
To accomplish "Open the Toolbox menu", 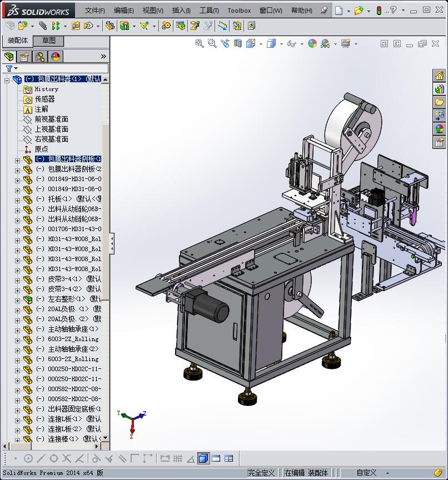I will click(239, 11).
